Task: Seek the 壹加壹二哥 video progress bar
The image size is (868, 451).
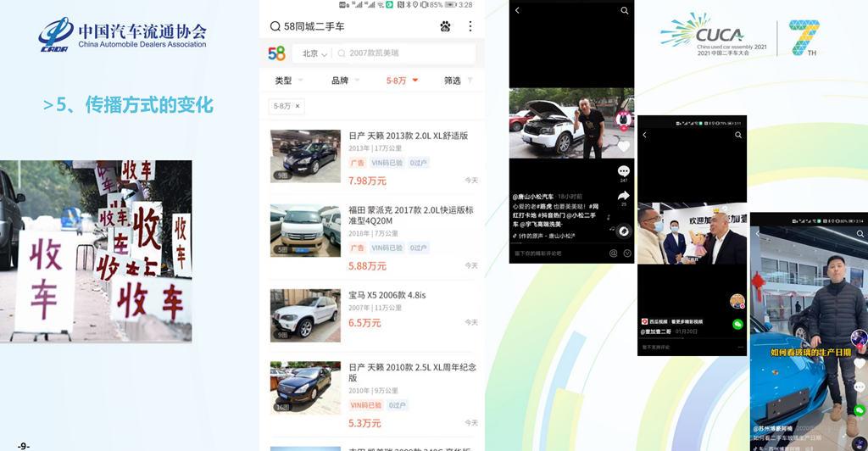Action: click(x=692, y=337)
